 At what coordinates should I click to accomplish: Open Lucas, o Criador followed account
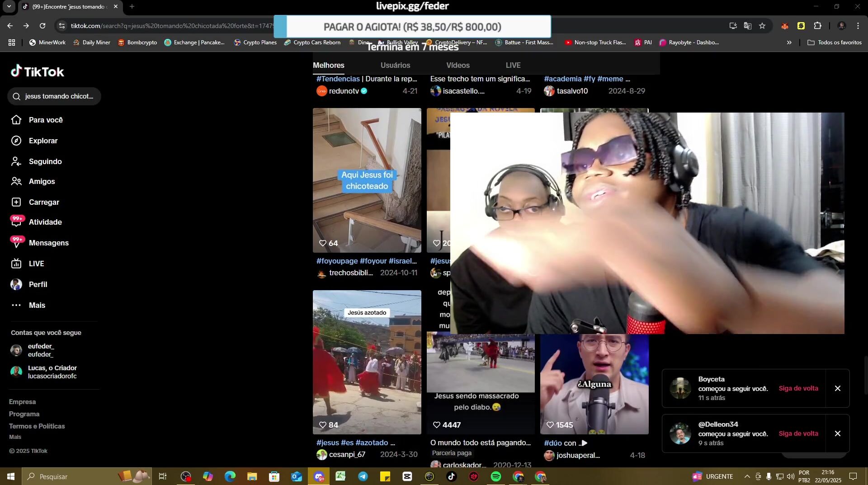pyautogui.click(x=44, y=372)
